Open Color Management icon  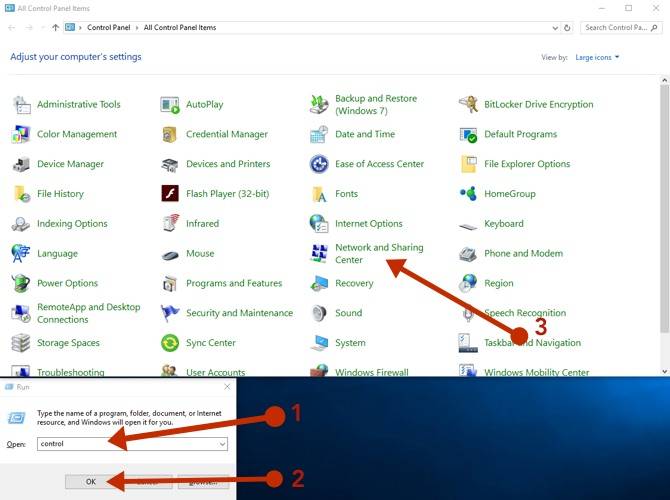pyautogui.click(x=21, y=134)
